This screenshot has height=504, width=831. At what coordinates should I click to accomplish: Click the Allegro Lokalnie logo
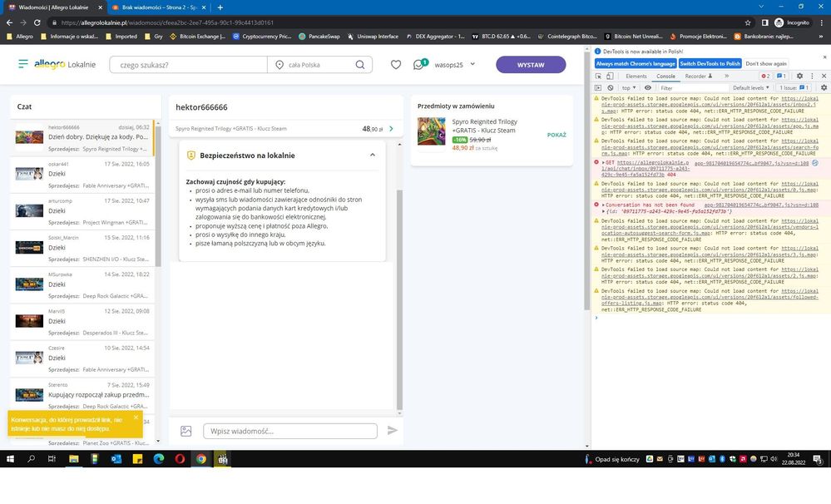pyautogui.click(x=65, y=64)
